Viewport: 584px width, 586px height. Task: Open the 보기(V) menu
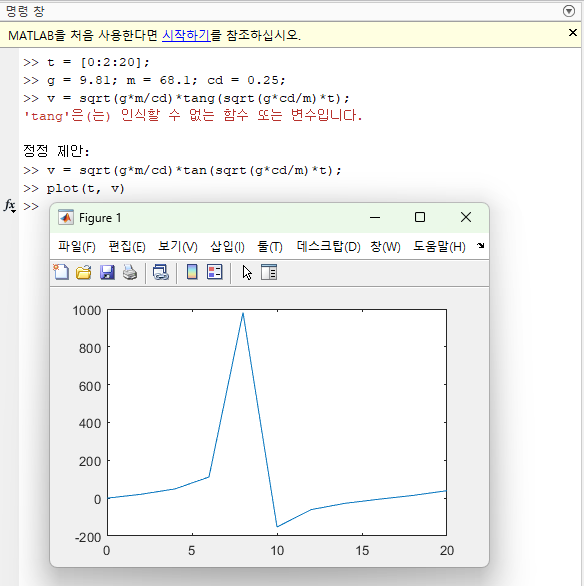pyautogui.click(x=177, y=247)
